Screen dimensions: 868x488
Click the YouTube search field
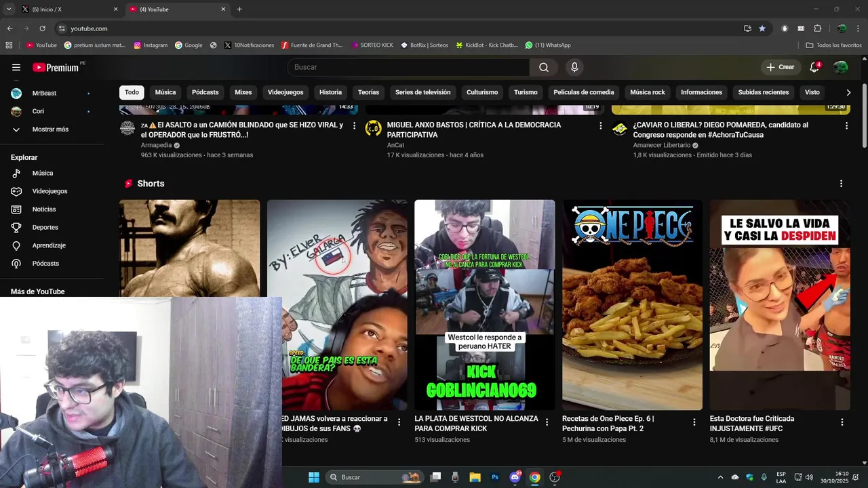(x=408, y=67)
